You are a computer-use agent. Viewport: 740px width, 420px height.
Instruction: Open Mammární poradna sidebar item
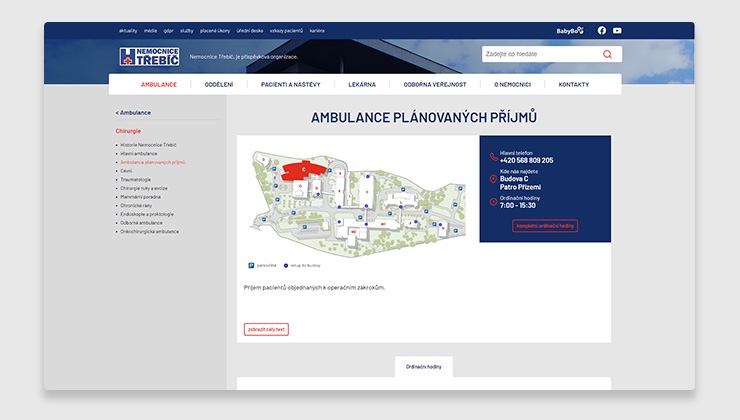(140, 197)
